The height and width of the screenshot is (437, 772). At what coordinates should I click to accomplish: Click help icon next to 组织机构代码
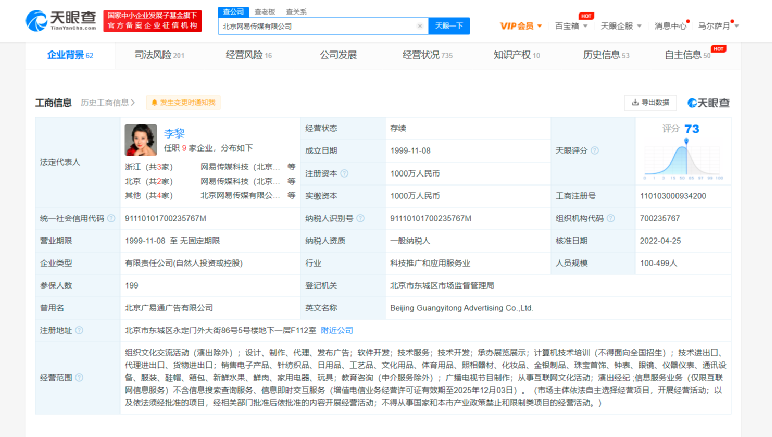(611, 218)
